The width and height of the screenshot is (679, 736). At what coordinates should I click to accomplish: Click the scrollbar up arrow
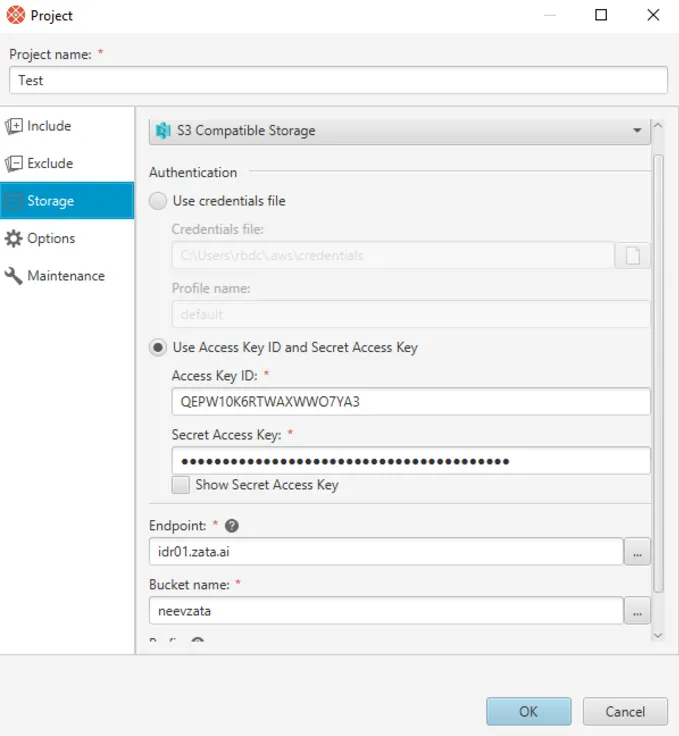tap(658, 125)
